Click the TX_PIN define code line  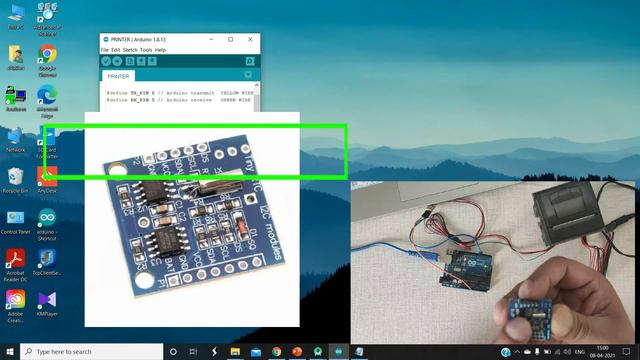coord(180,93)
